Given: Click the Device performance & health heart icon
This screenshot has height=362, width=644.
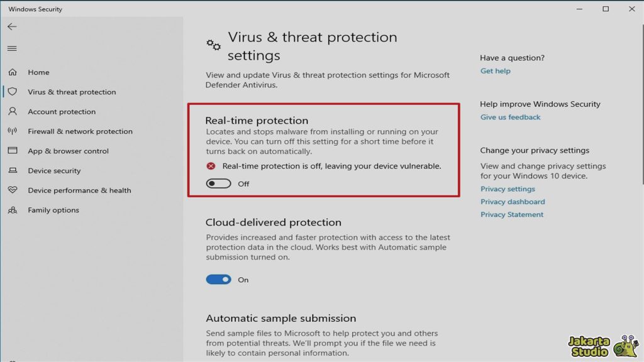Looking at the screenshot, I should click(x=13, y=190).
